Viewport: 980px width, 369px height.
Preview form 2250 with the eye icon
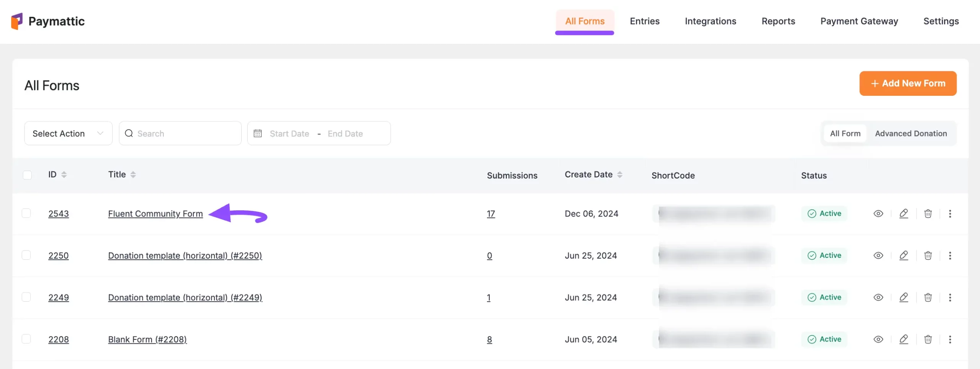pos(878,256)
